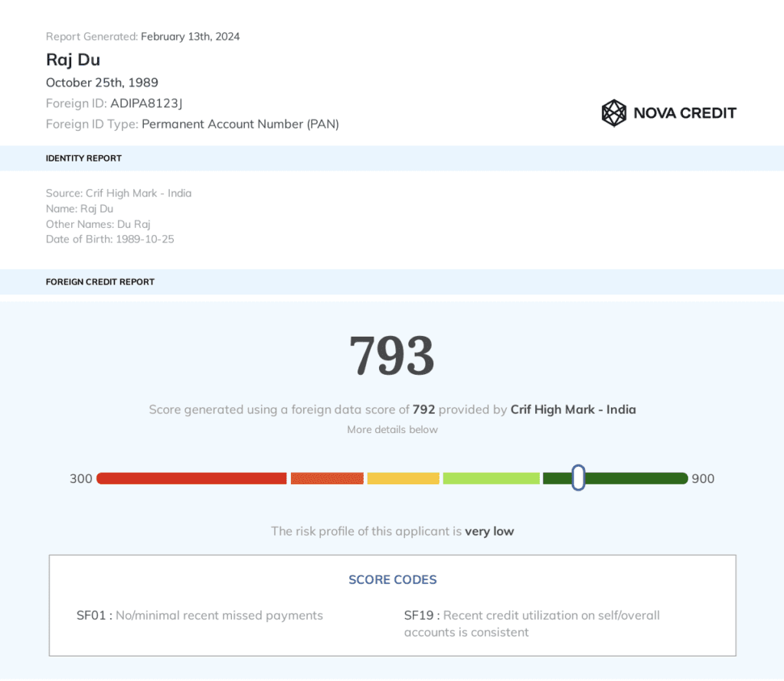Click the dark green score bar segment
The height and width of the screenshot is (681, 784).
tap(635, 478)
